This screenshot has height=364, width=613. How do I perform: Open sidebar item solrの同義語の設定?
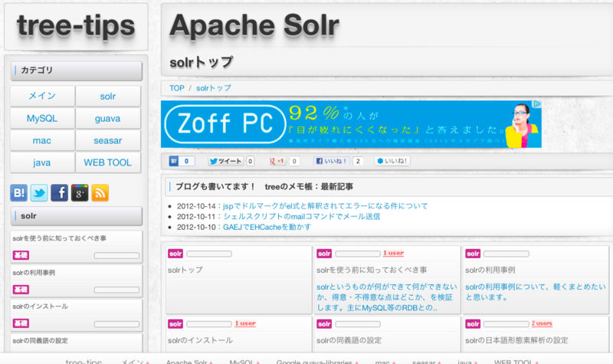click(x=41, y=340)
